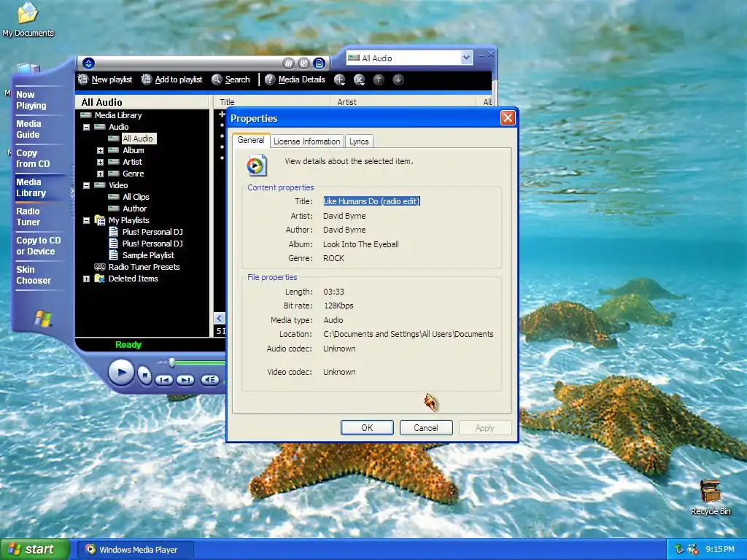Open the Skin Chooser

[x=34, y=275]
